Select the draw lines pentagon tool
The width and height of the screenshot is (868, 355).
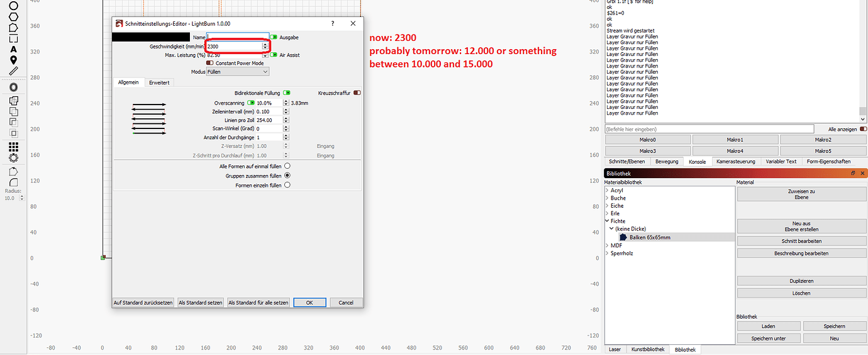point(13,28)
